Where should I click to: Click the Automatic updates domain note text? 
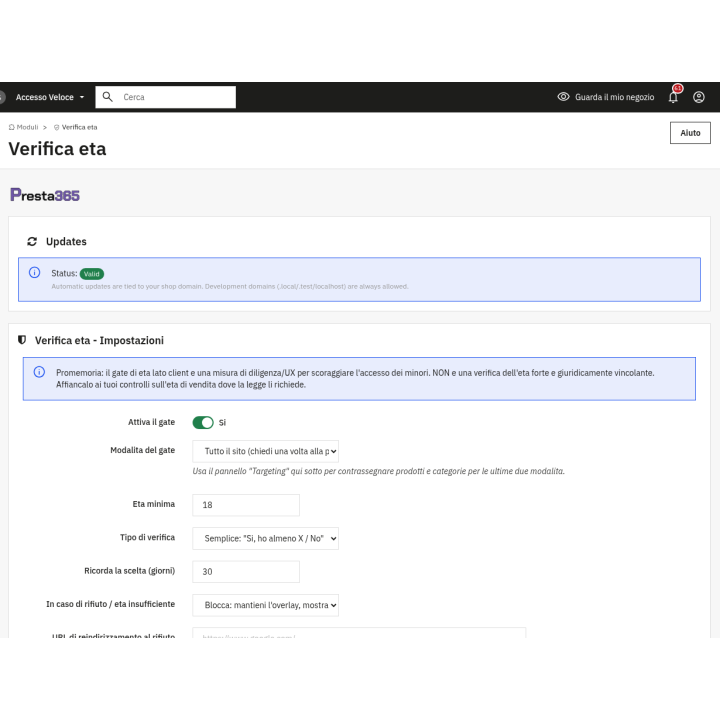(230, 287)
